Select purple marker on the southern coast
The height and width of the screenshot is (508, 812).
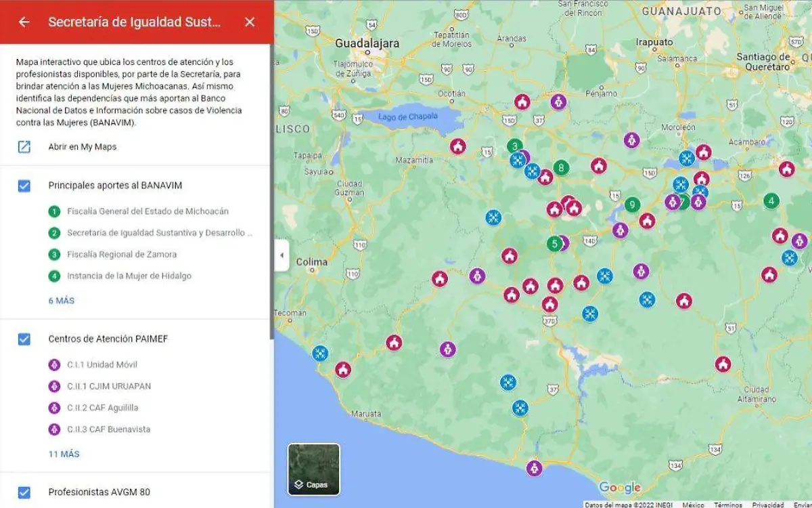pyautogui.click(x=534, y=468)
